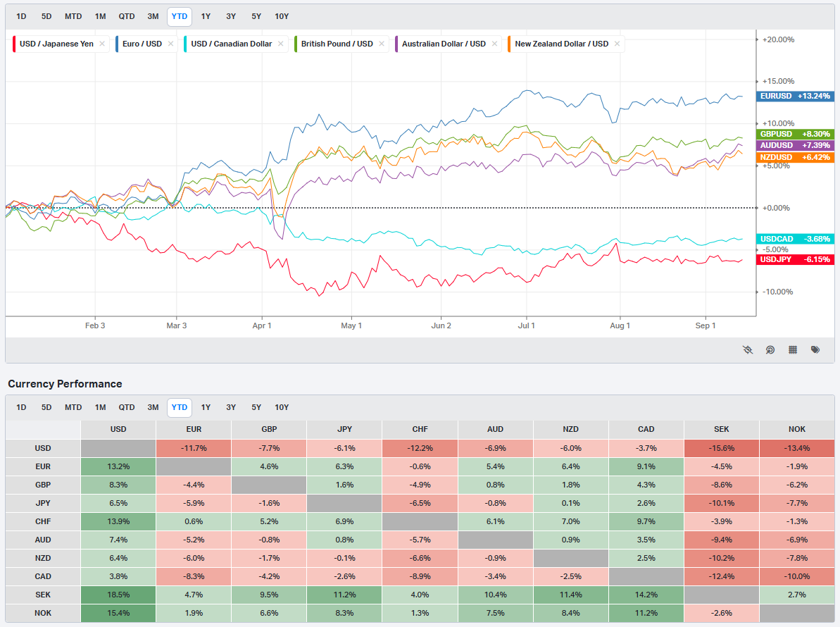This screenshot has width=840, height=627.
Task: Click the -11.7% USD versus EUR cell
Action: click(x=194, y=448)
